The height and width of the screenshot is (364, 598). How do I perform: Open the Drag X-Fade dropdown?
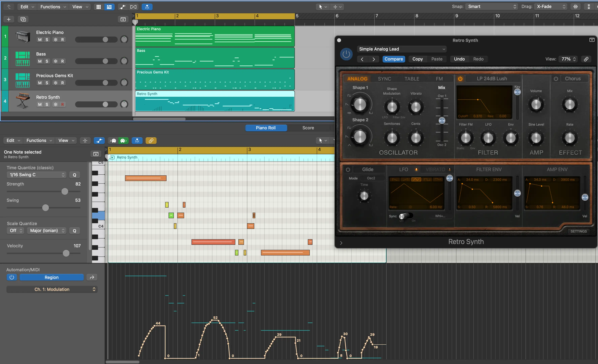[551, 7]
